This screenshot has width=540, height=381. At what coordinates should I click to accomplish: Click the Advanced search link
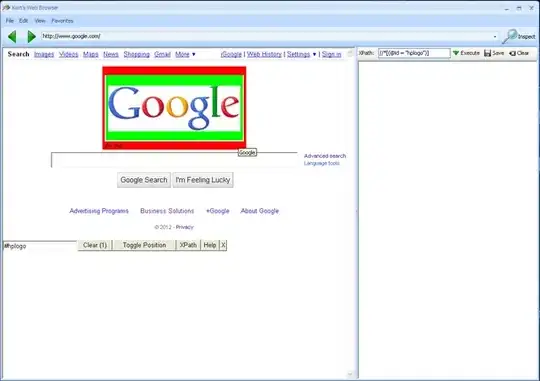click(x=325, y=156)
